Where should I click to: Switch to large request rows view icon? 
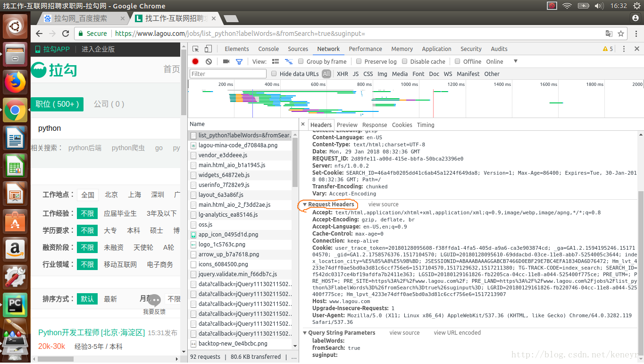coord(276,61)
